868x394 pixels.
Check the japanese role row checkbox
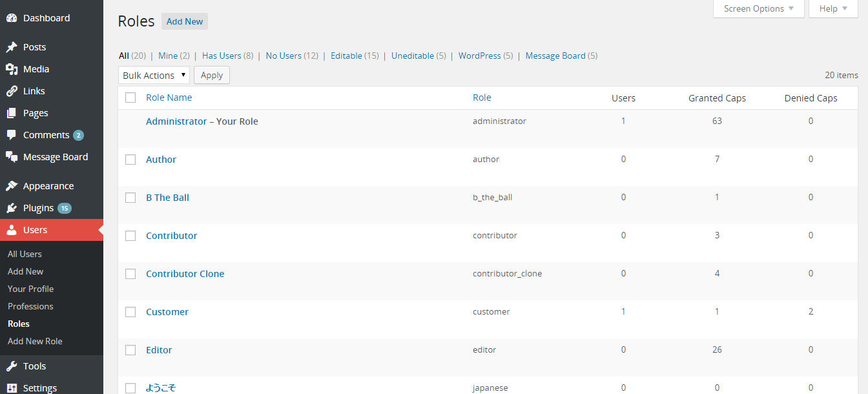click(x=130, y=388)
